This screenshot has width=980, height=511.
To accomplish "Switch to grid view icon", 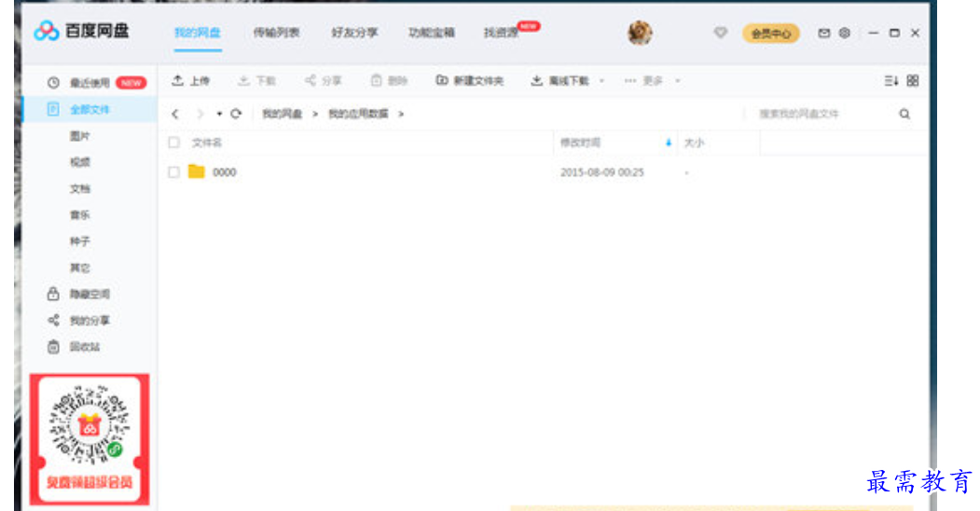I will [913, 80].
